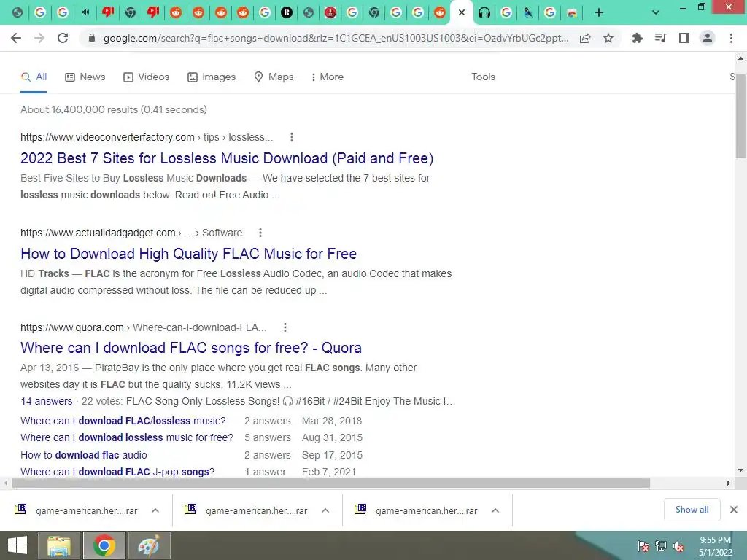Click the address bar URL field
The height and width of the screenshot is (560, 747).
336,38
